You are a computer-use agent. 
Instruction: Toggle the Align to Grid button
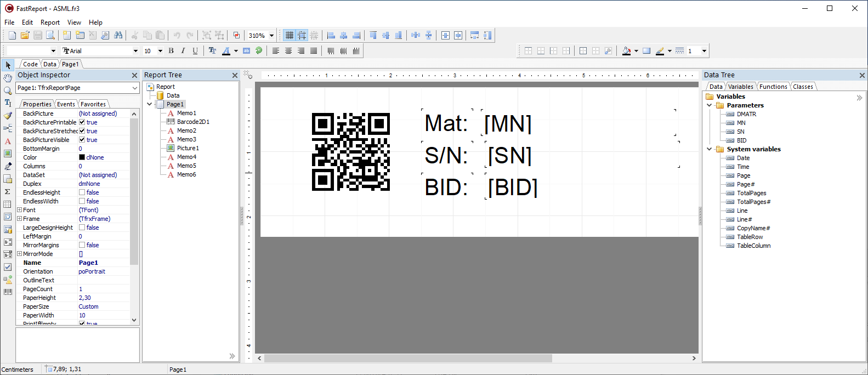coord(302,36)
